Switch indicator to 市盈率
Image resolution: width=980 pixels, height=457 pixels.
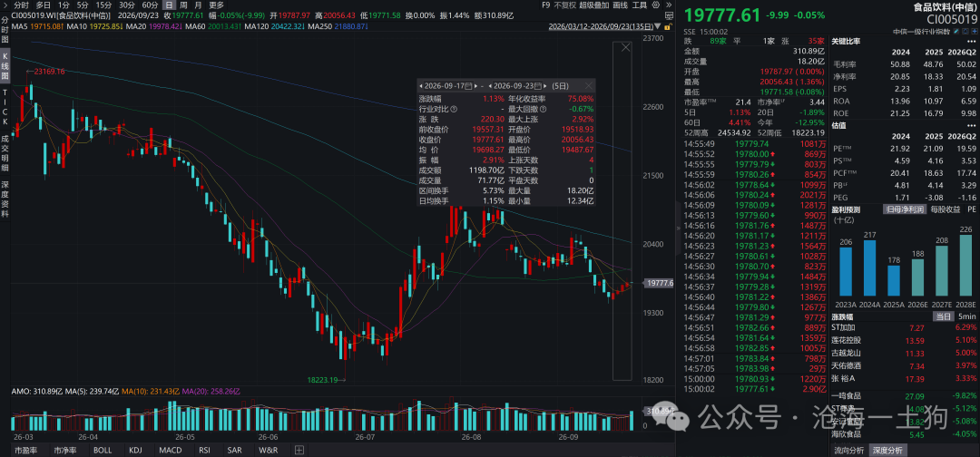(x=25, y=450)
